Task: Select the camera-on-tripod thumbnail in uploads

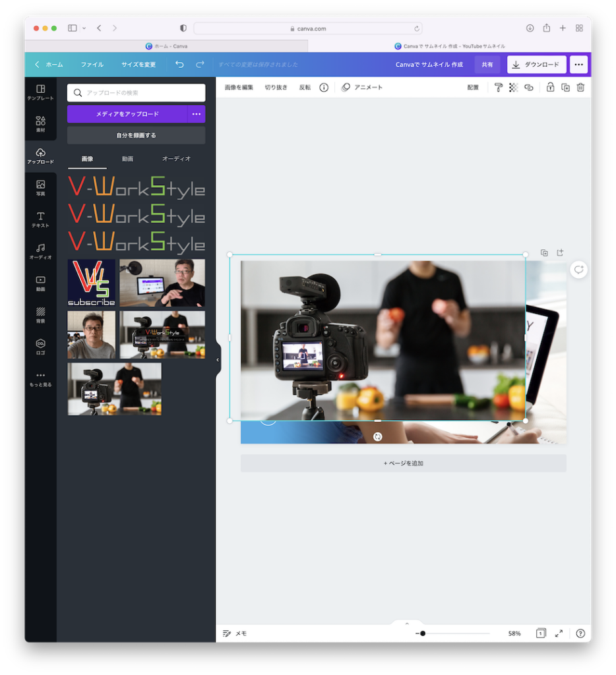Action: coord(113,390)
